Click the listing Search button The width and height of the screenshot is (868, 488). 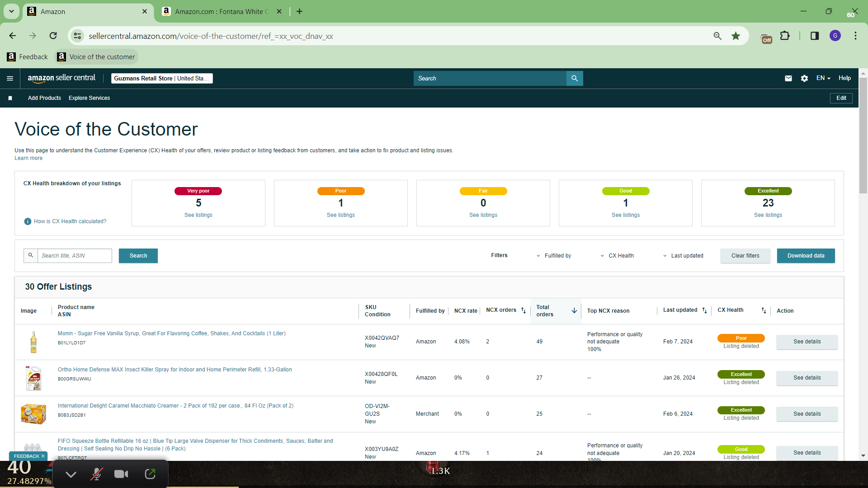tap(138, 256)
